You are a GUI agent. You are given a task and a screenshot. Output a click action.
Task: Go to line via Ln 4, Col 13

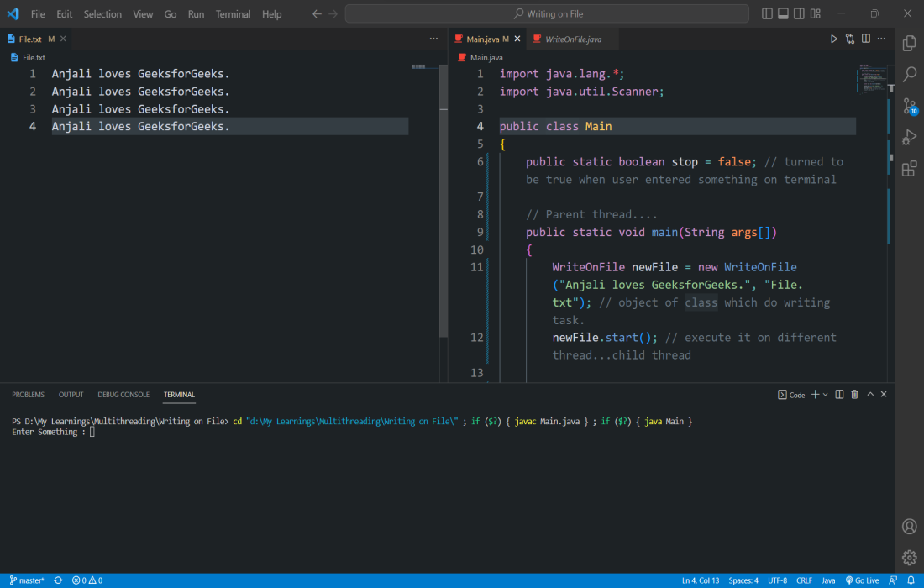point(701,580)
